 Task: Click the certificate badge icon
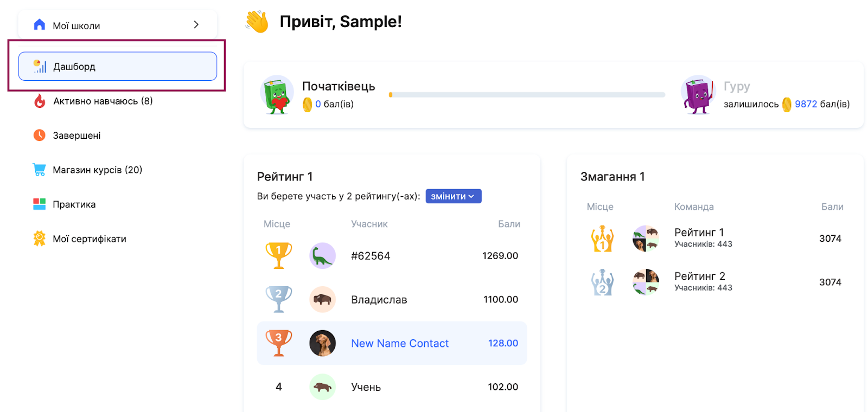click(40, 239)
